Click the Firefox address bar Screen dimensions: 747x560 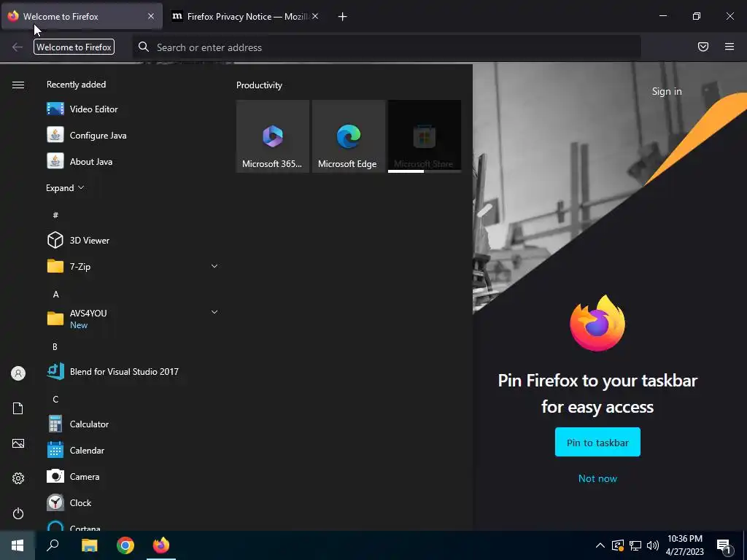pyautogui.click(x=387, y=47)
